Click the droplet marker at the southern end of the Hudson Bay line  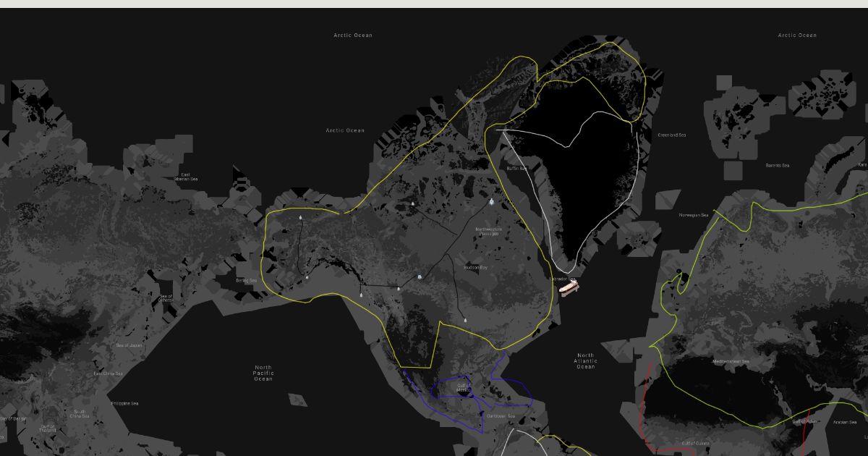click(x=465, y=320)
